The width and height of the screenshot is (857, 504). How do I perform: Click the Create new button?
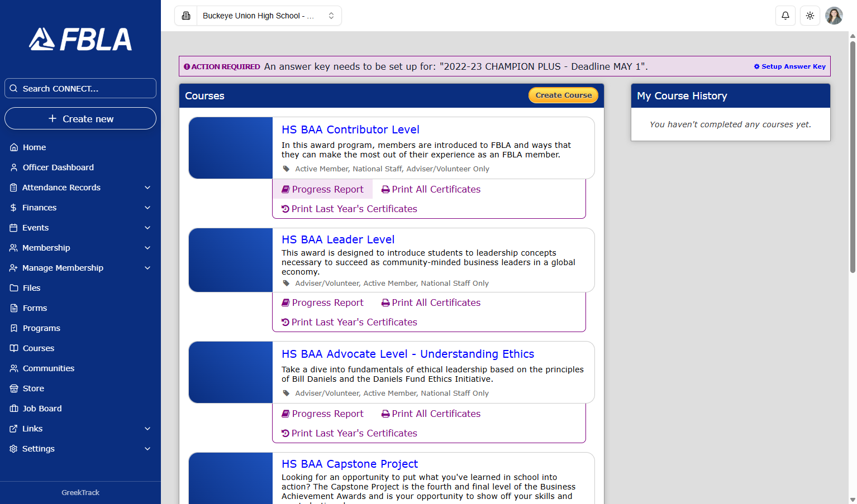80,118
